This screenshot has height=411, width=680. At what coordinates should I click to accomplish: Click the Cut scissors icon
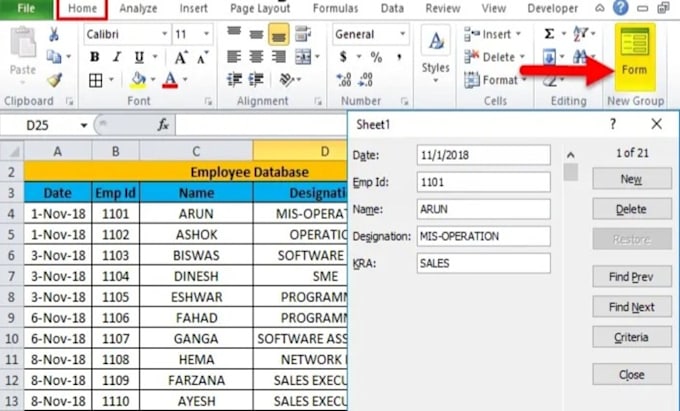54,34
